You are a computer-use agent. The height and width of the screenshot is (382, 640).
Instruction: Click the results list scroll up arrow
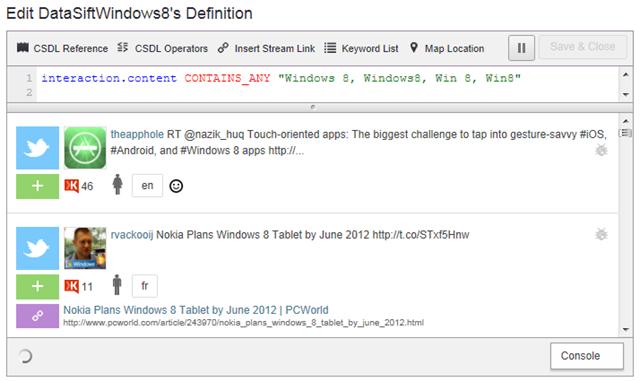coord(626,121)
